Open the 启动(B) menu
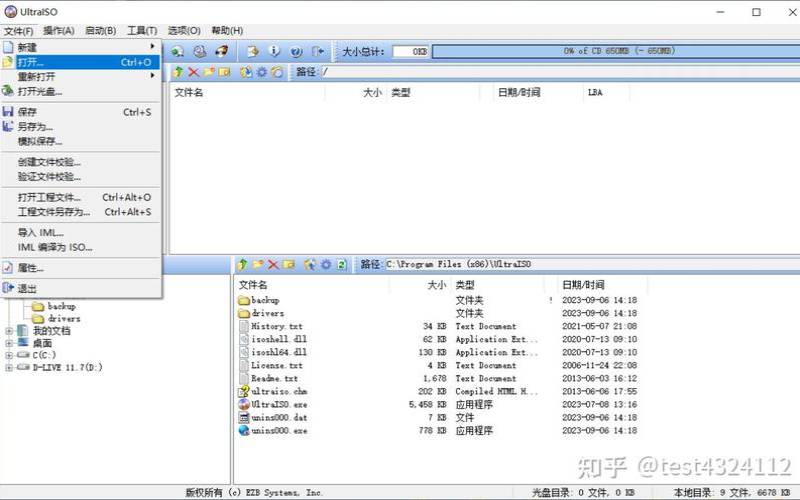Viewport: 800px width, 500px height. point(101,31)
